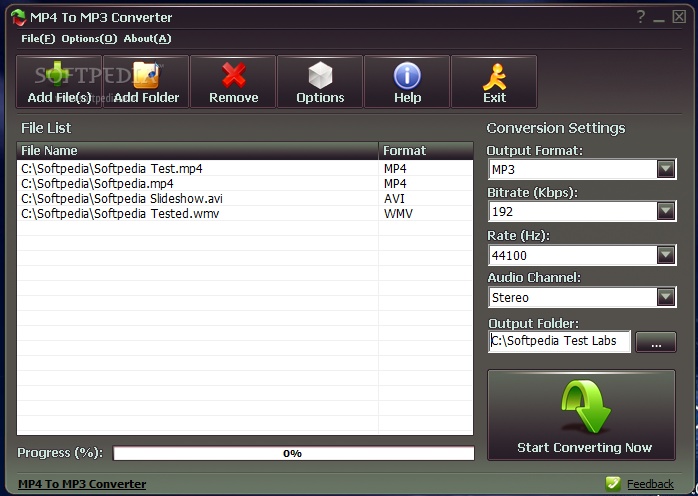Viewport: 698px width, 496px height.
Task: Open the Options(O) menu
Action: pyautogui.click(x=89, y=39)
